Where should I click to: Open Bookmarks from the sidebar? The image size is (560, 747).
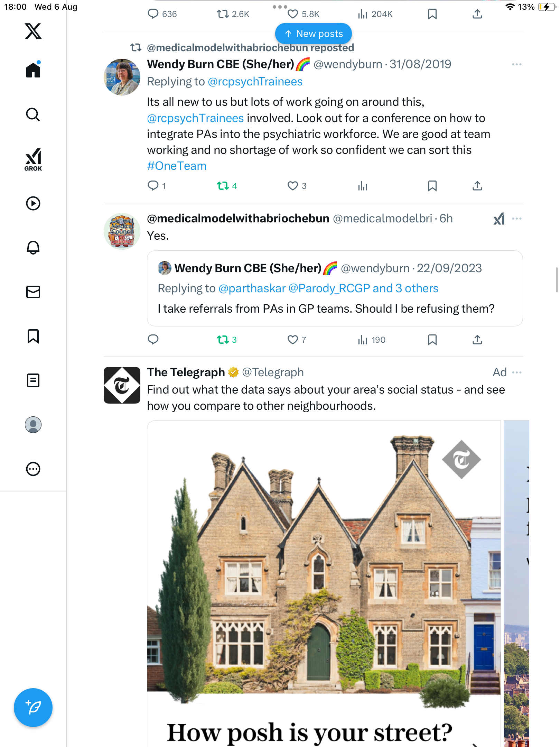coord(33,336)
